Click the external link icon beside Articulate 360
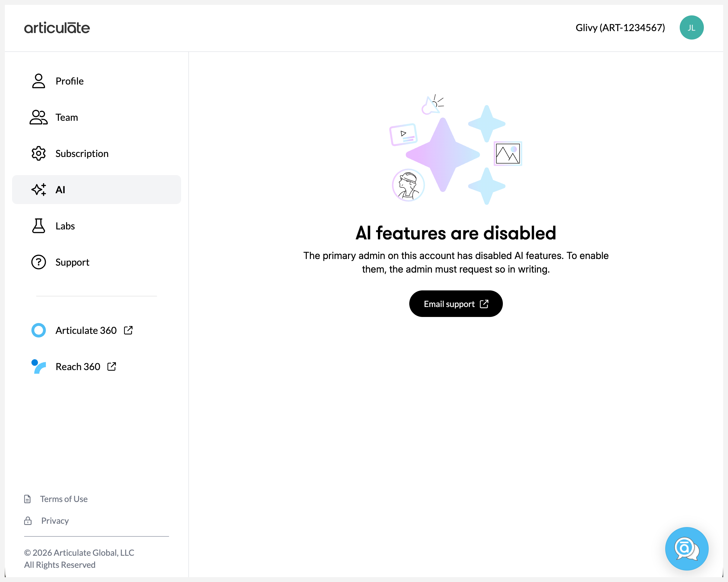 click(128, 330)
